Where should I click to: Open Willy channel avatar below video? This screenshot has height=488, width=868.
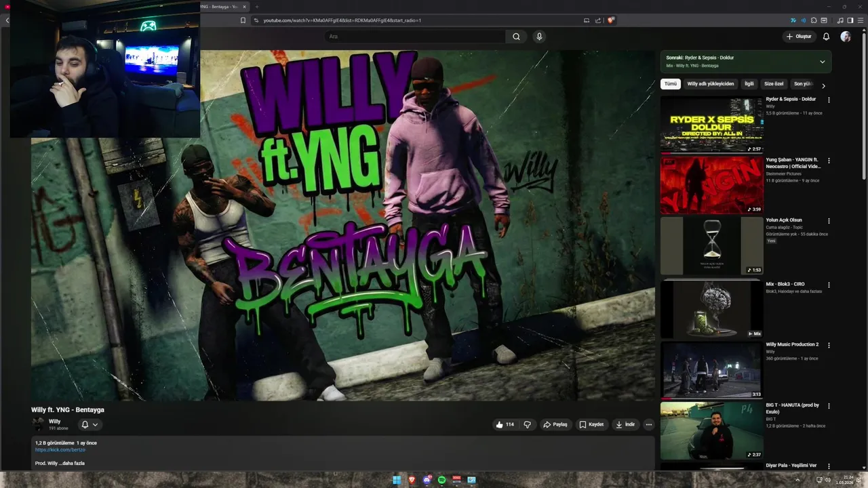[38, 424]
